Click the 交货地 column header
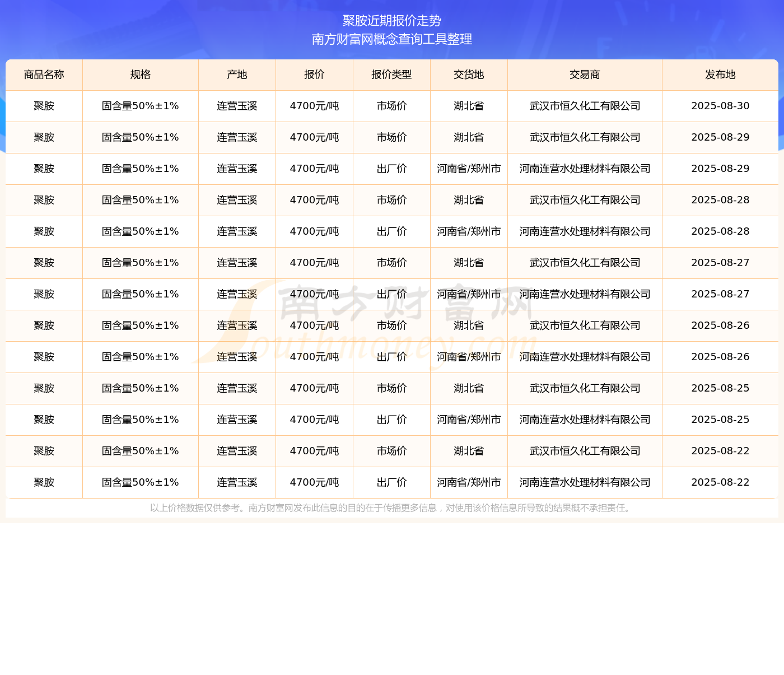Screen dimensions: 784x675 point(469,75)
